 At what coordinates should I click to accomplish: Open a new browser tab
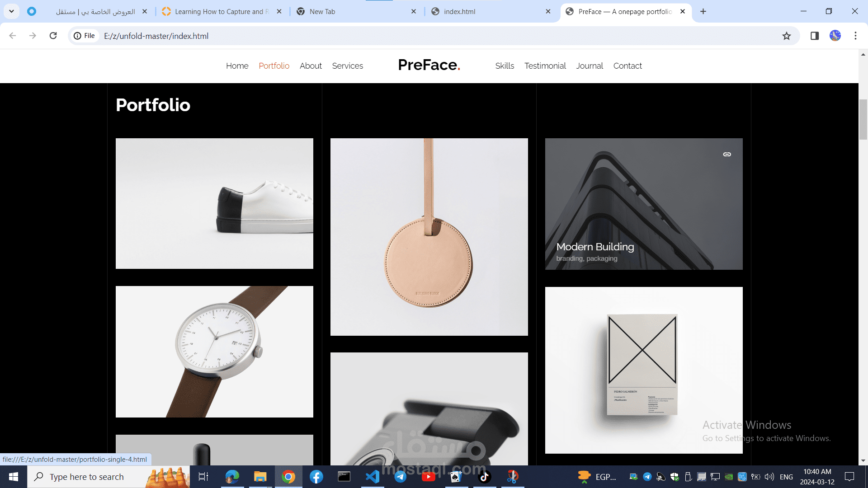point(703,12)
